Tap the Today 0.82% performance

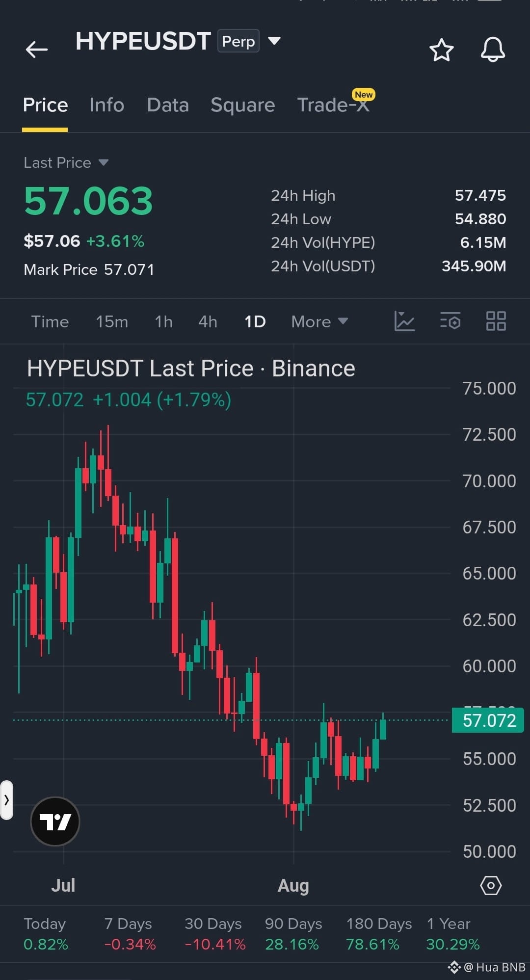[x=46, y=934]
